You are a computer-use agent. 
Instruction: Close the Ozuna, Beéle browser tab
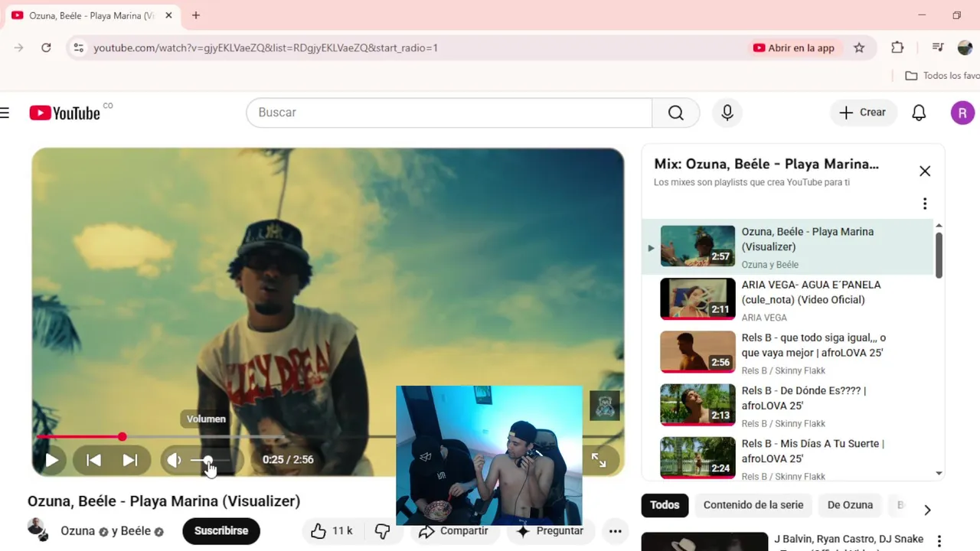coord(168,15)
